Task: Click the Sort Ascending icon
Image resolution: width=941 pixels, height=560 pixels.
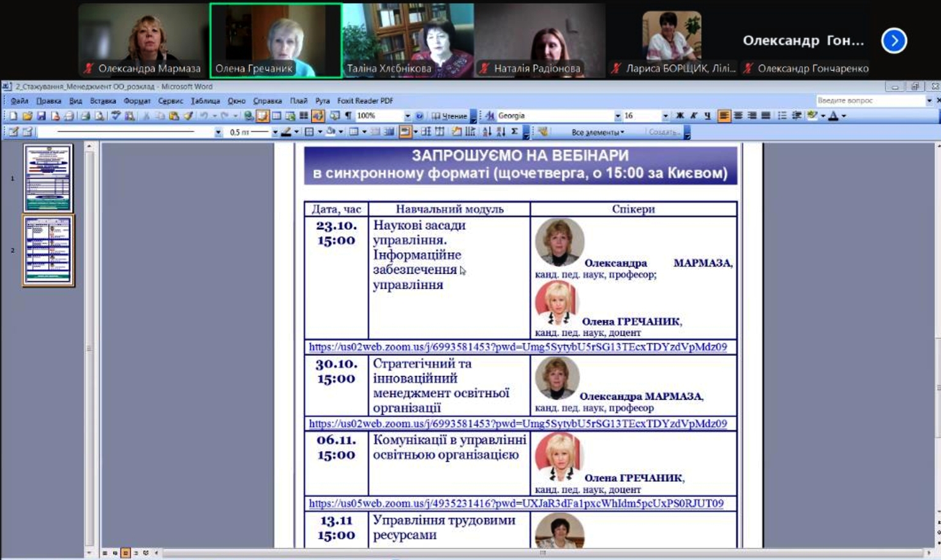Action: click(x=487, y=132)
